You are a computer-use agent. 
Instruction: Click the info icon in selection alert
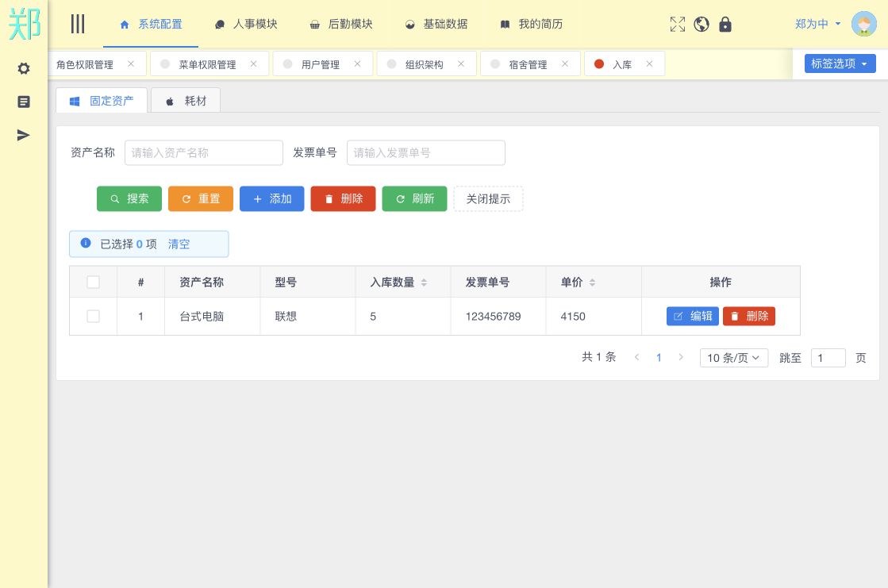86,243
